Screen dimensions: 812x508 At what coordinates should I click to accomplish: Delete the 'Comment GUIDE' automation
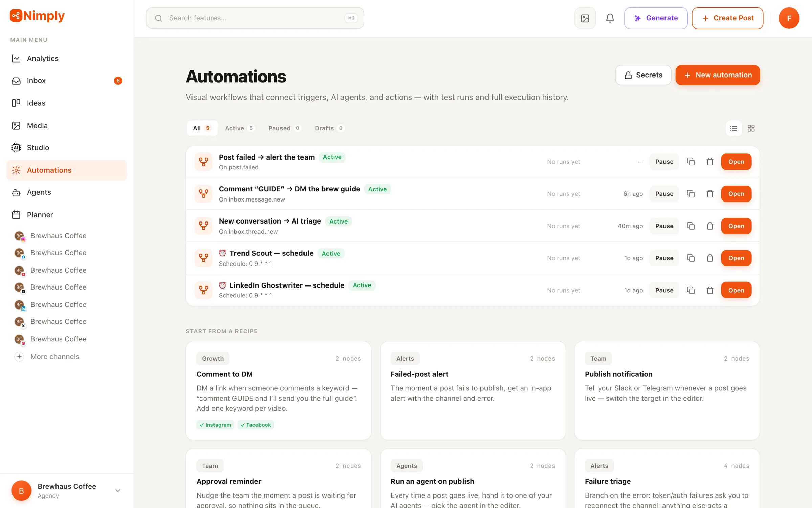[710, 194]
